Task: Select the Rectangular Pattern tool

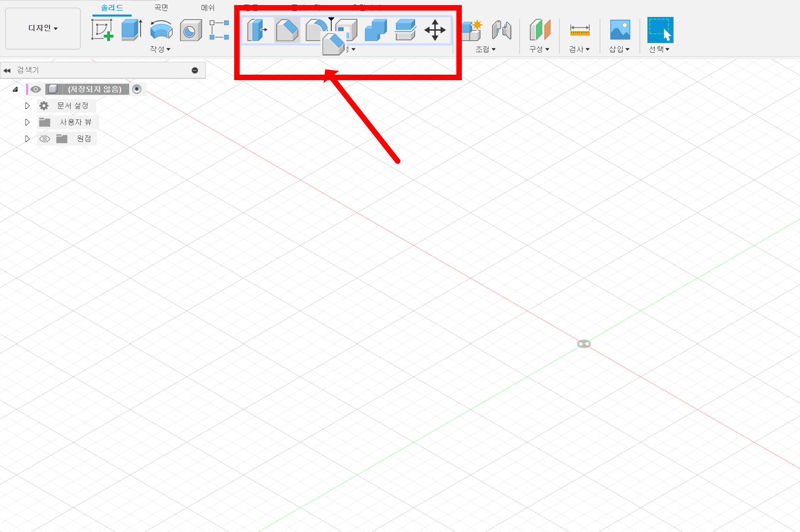Action: [x=219, y=30]
